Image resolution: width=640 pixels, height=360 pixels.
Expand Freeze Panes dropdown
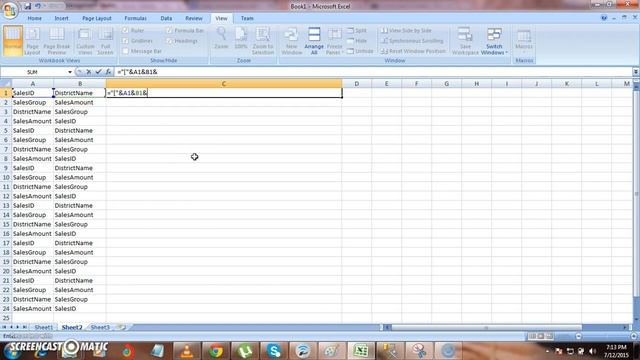tap(334, 53)
